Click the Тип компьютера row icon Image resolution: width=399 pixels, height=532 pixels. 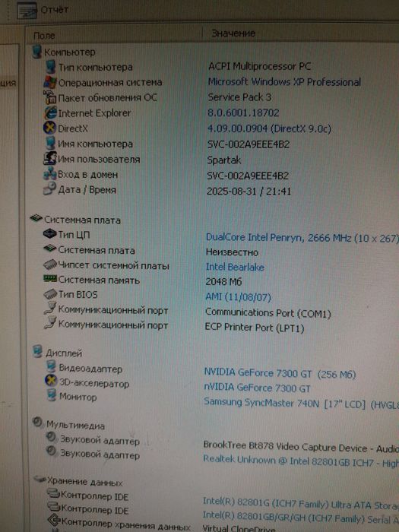tap(50, 67)
